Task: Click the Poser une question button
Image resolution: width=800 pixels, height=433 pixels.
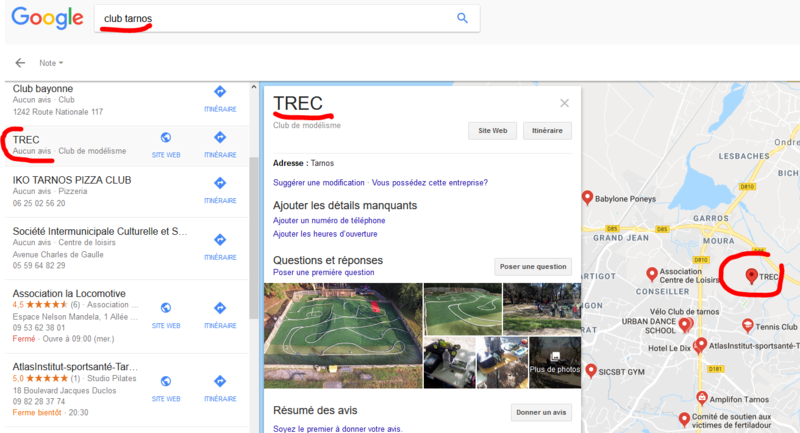Action: (533, 266)
